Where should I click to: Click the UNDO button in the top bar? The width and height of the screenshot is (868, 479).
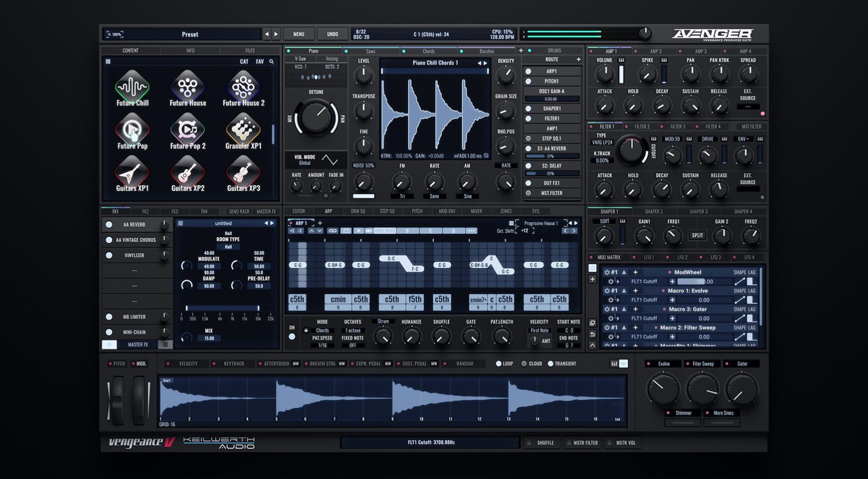point(332,33)
